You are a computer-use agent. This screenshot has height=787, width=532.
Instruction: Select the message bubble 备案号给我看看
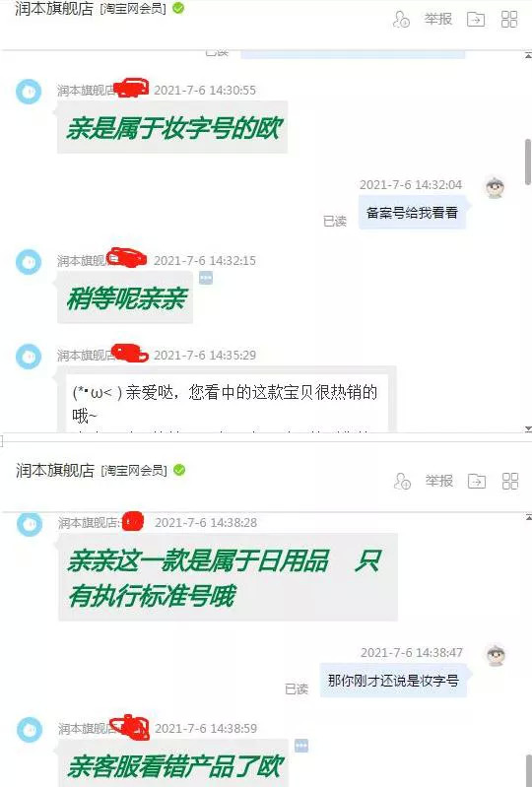point(412,213)
